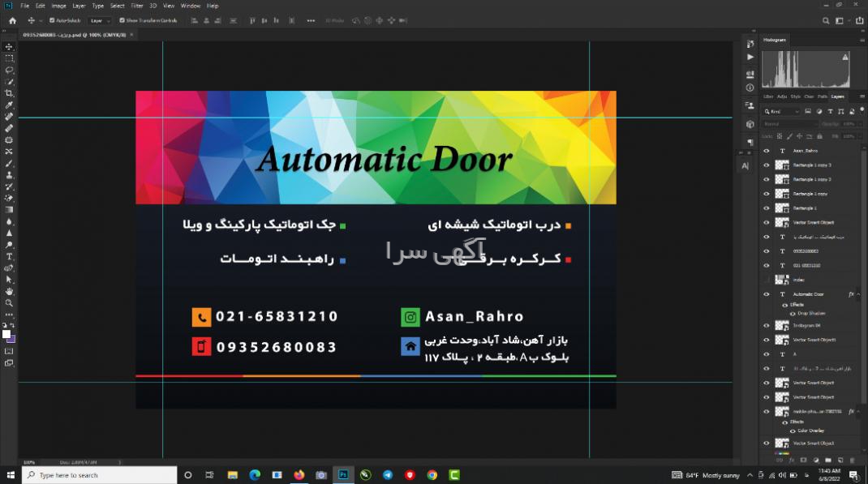The height and width of the screenshot is (484, 868).
Task: Click Windows taskbar search box
Action: coord(100,474)
